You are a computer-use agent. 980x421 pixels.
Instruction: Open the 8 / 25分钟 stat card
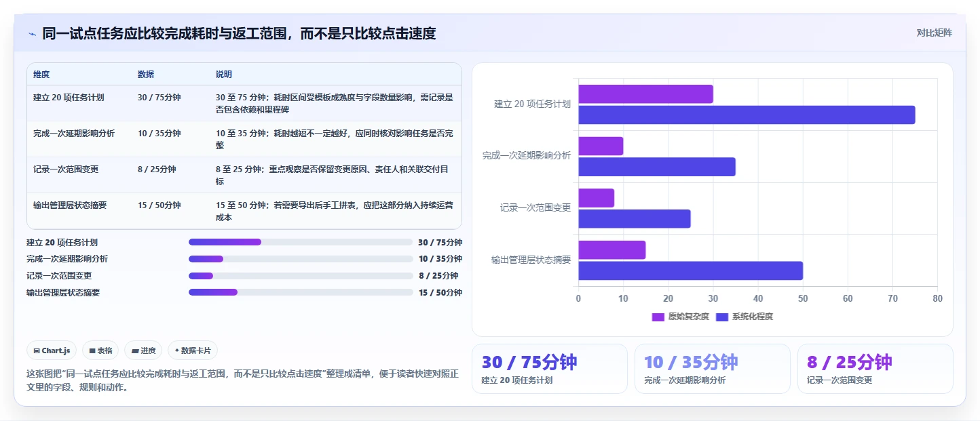875,369
